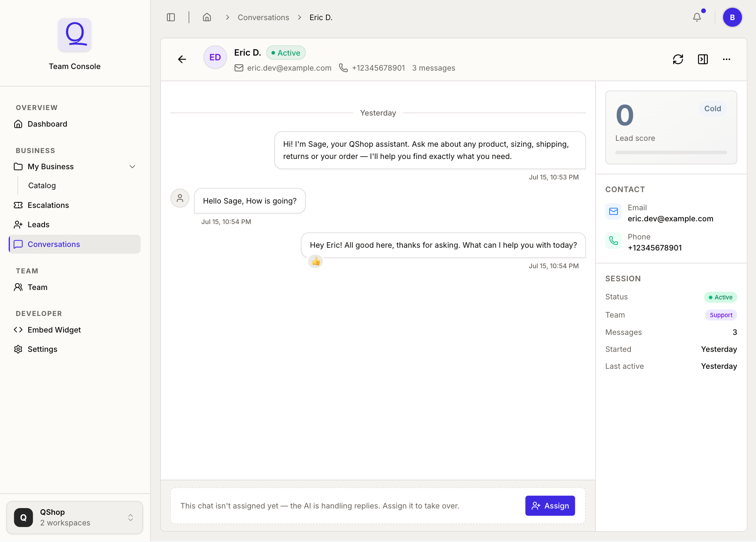Click Conversations breadcrumb link
Screen dimensions: 756x542
(x=263, y=17)
